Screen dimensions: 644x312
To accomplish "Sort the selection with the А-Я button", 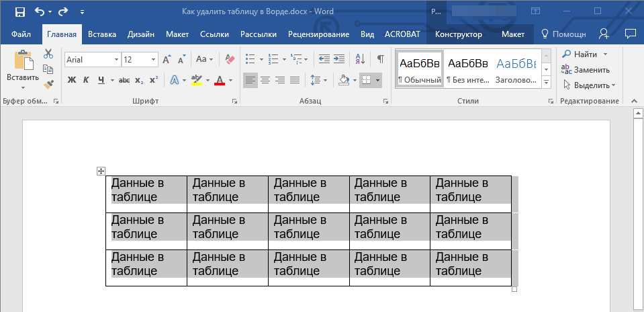I will [359, 60].
